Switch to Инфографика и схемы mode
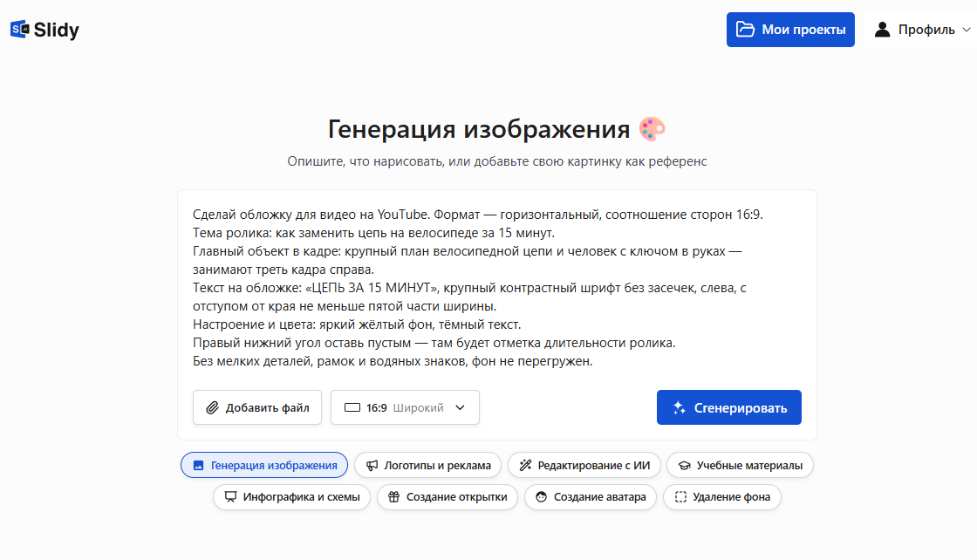977x560 pixels. (x=291, y=497)
